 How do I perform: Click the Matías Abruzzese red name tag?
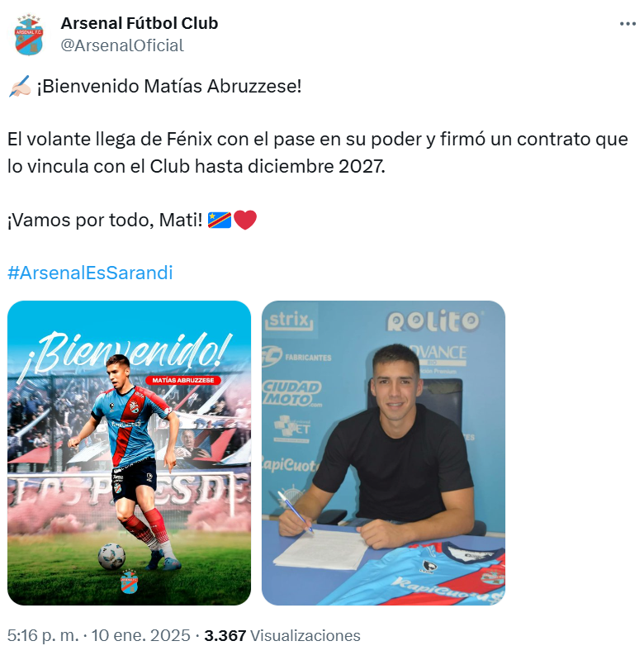tap(183, 380)
